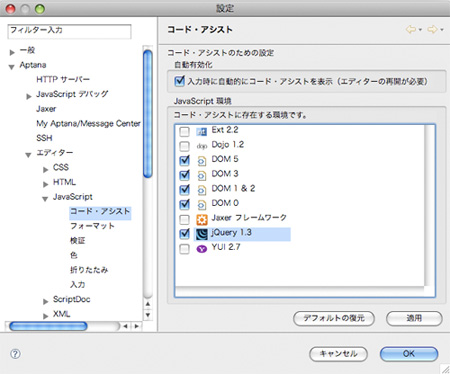Select フォーマット under JavaScript

[x=92, y=226]
